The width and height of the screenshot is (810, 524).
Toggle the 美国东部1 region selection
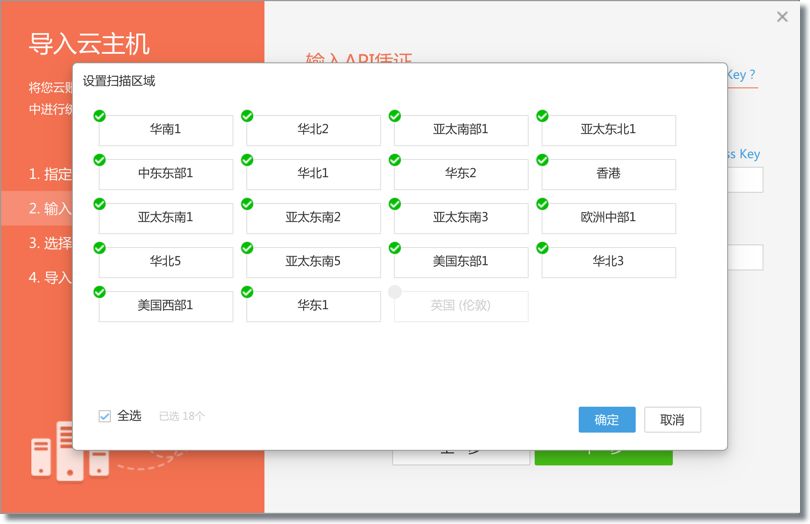tap(461, 262)
